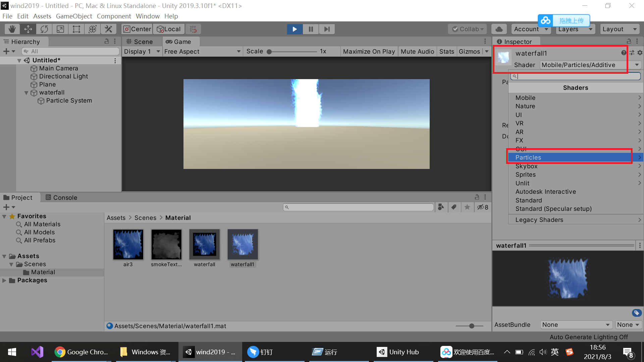
Task: Collapse the Favorites group
Action: (4, 216)
